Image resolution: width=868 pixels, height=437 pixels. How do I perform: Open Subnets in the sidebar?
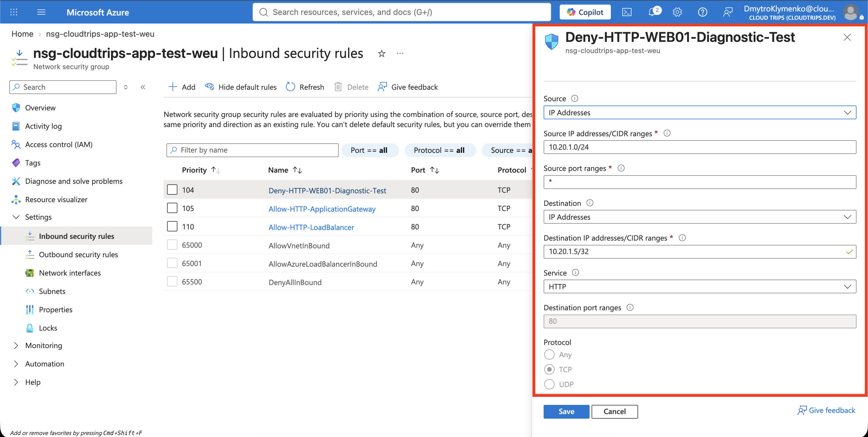point(52,291)
